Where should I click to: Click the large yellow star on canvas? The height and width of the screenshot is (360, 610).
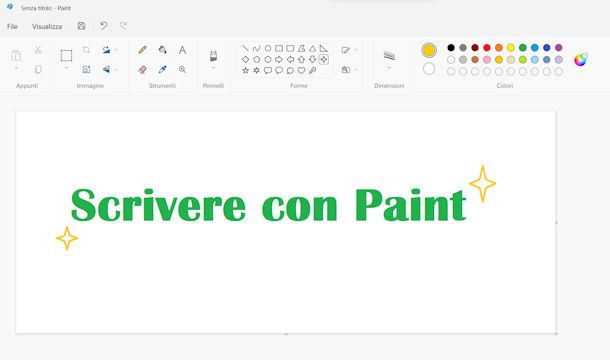[x=482, y=183]
